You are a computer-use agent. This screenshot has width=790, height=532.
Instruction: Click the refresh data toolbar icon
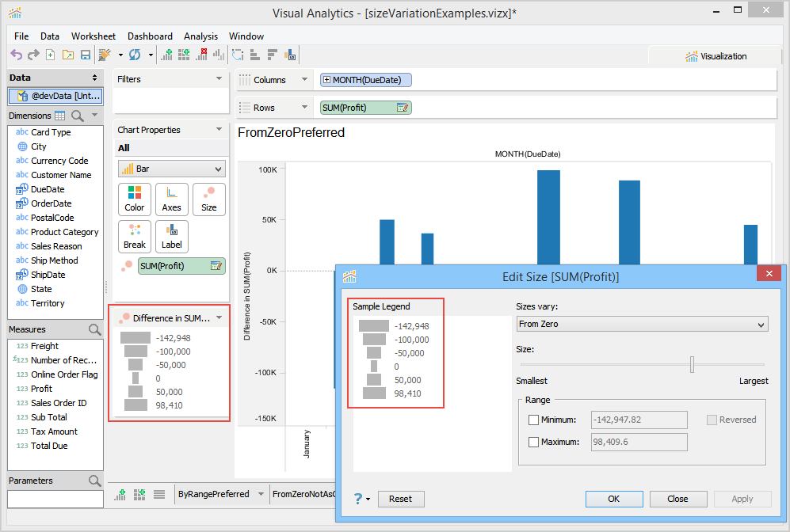(x=135, y=55)
